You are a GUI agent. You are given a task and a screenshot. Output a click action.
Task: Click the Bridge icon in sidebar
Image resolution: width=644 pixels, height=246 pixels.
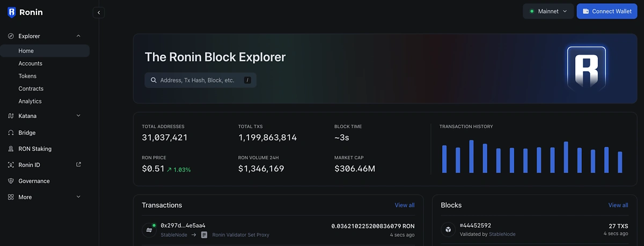click(x=11, y=132)
